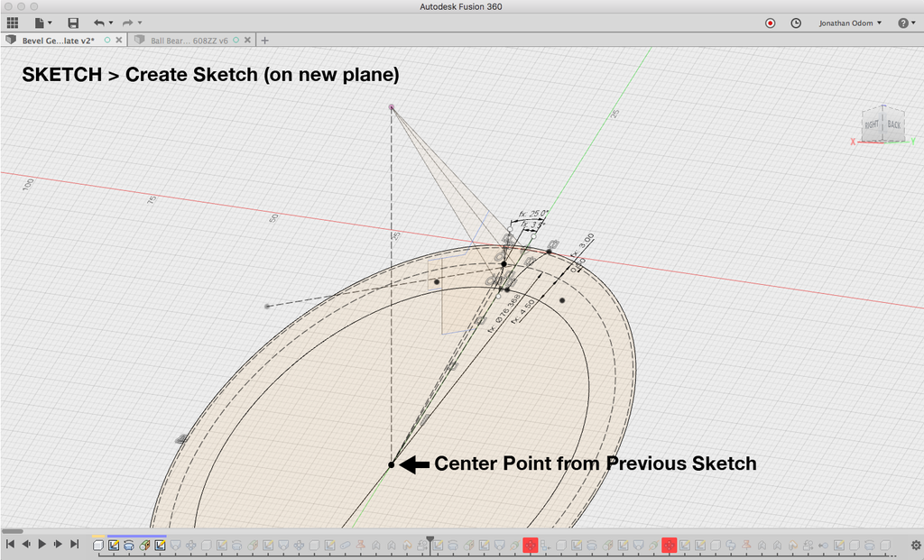Select the last non-greyed sketch feature in timeline
Image resolution: width=924 pixels, height=560 pixels.
tap(160, 546)
